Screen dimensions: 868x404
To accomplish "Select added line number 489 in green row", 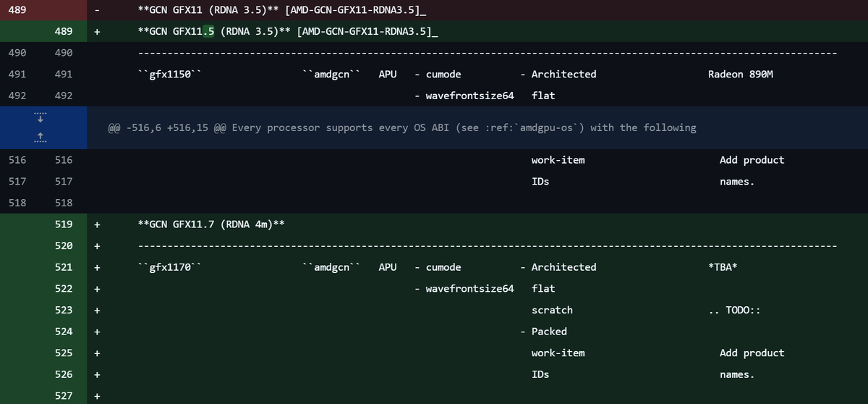I will (64, 32).
